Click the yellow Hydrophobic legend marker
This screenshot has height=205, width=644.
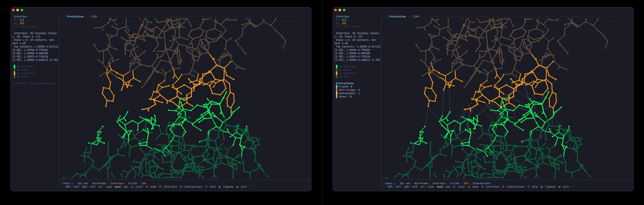(336, 93)
